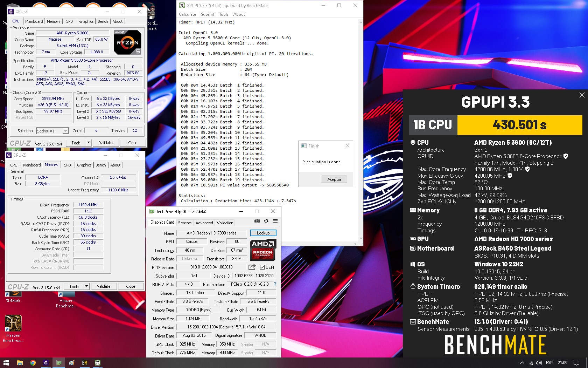Click Validate in upper CPU-Z window
This screenshot has height=368, width=588.
point(106,143)
